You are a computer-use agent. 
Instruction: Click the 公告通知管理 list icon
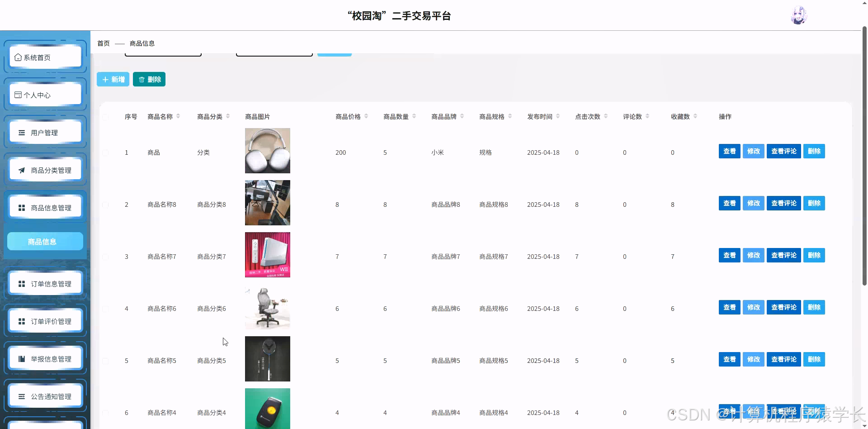click(x=21, y=396)
